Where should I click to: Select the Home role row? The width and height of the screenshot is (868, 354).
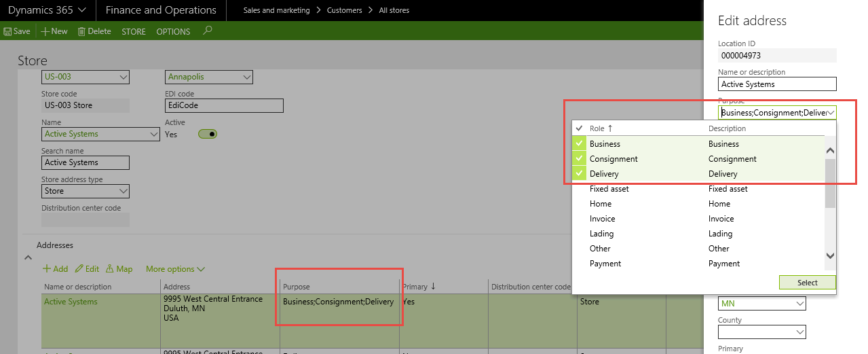[x=698, y=204]
